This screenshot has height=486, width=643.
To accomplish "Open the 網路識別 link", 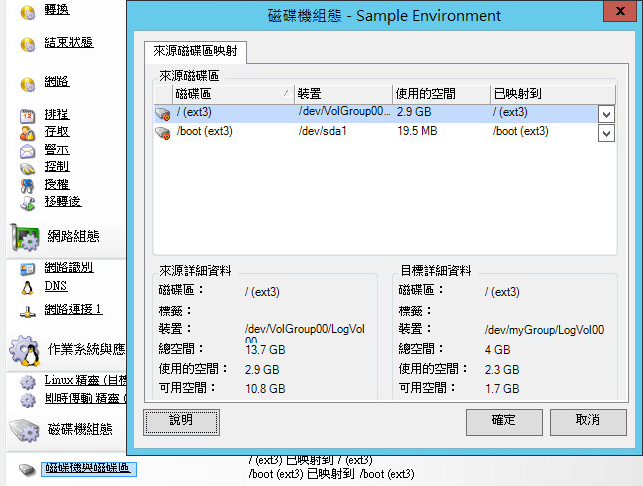I will 69,268.
